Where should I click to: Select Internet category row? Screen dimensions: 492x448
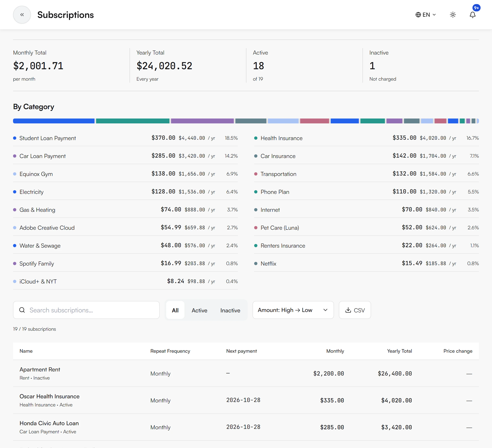[x=366, y=210]
